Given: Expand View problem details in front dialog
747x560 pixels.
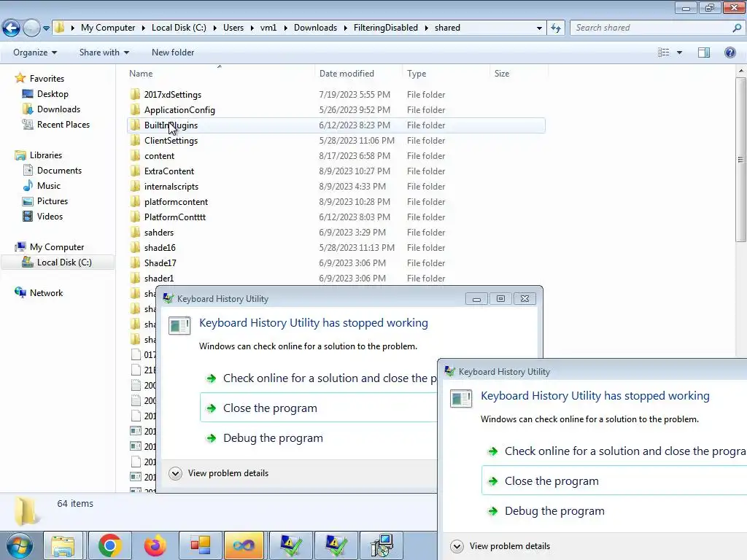Looking at the screenshot, I should coord(500,545).
